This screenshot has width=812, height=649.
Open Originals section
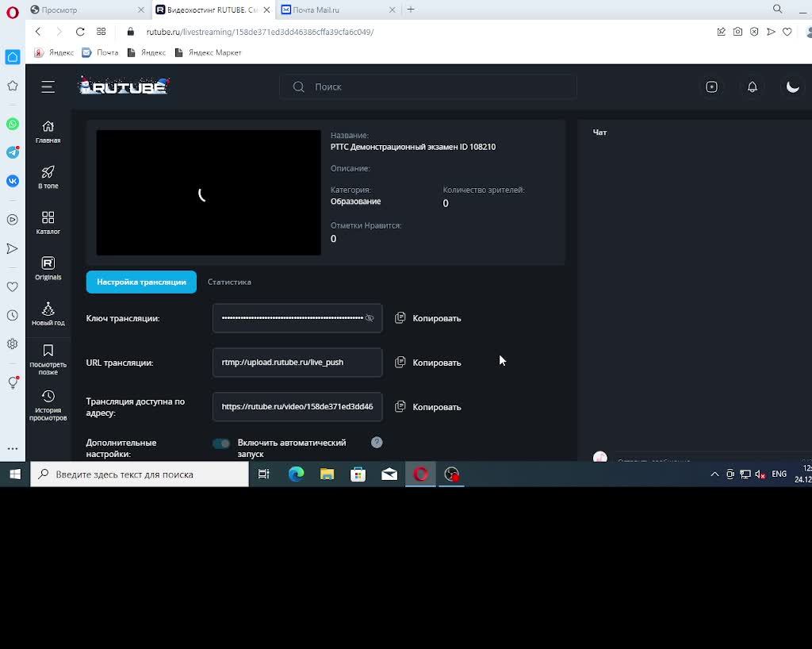click(48, 268)
